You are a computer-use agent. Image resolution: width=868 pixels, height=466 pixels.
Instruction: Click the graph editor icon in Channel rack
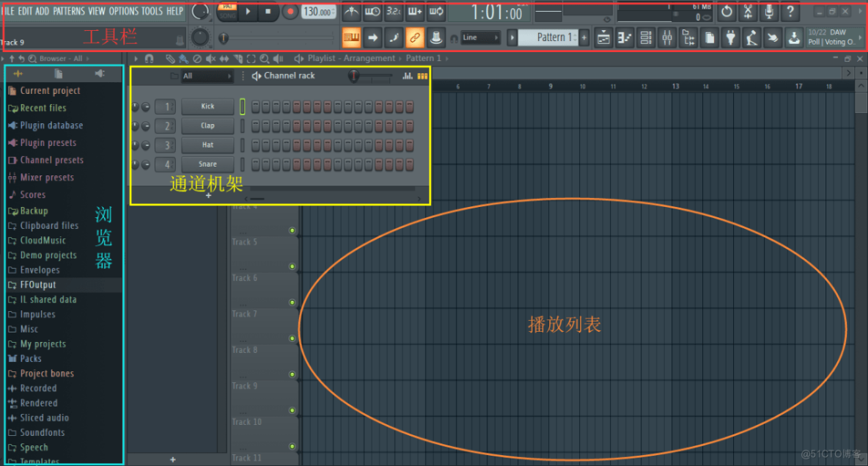pos(408,76)
